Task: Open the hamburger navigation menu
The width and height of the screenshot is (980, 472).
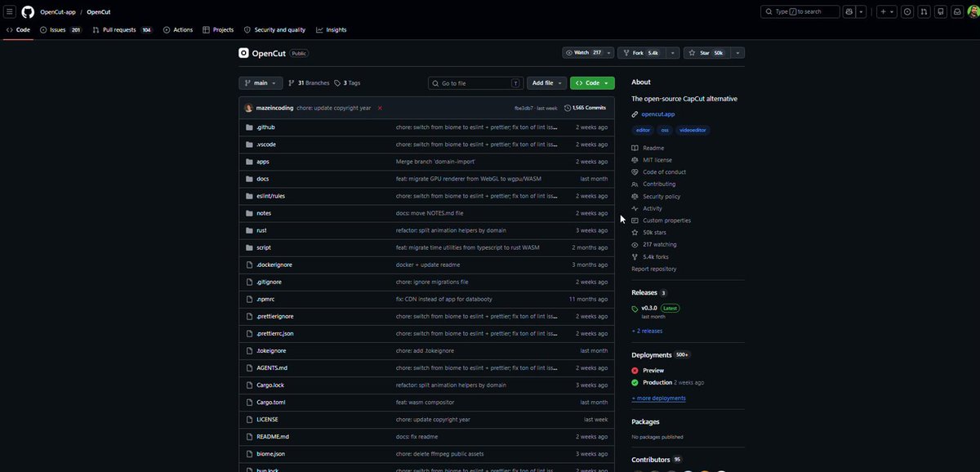Action: point(10,11)
